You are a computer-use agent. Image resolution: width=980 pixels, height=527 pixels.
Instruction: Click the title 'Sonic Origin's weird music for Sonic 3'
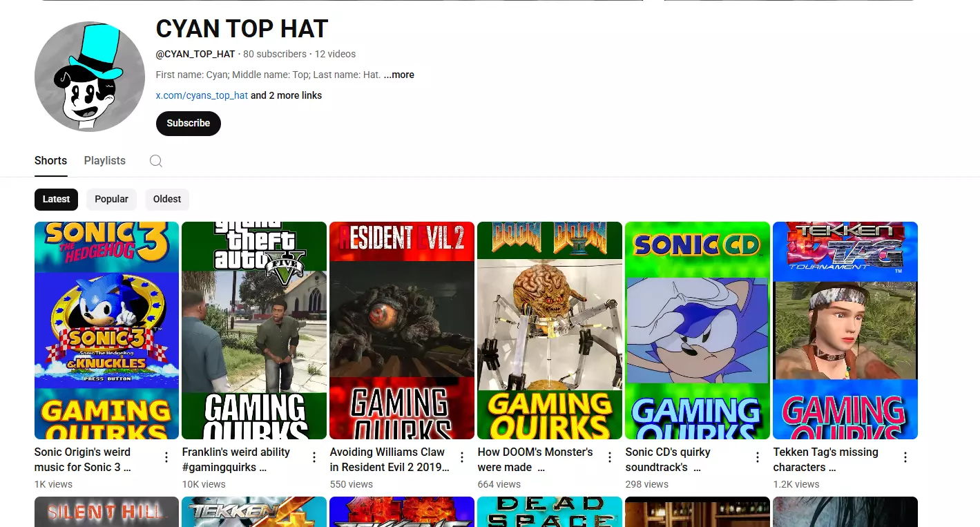[x=82, y=459]
